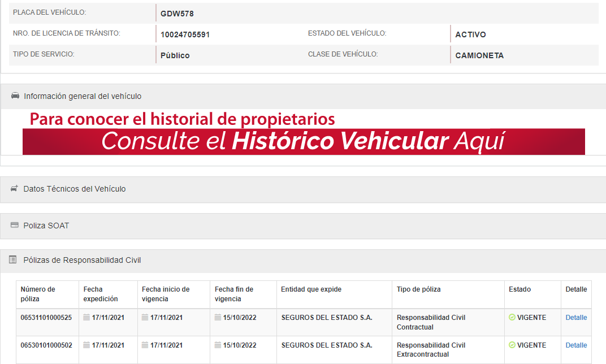606x364 pixels.
Task: Click the Número de póliza column header
Action: point(38,294)
